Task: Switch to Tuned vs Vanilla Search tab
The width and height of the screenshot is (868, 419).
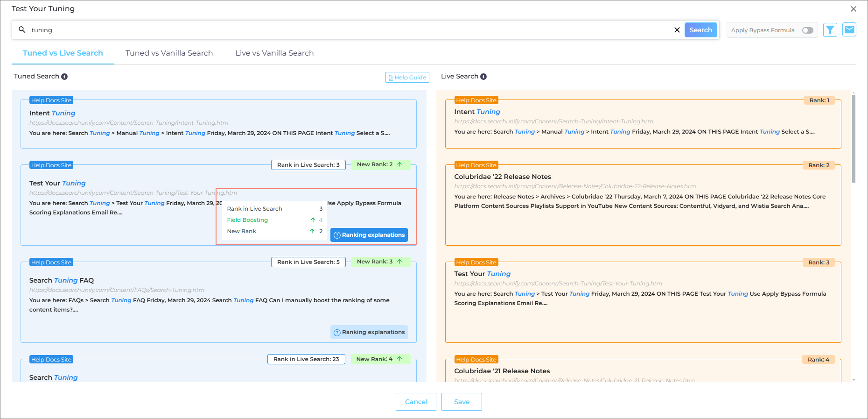Action: (x=169, y=53)
